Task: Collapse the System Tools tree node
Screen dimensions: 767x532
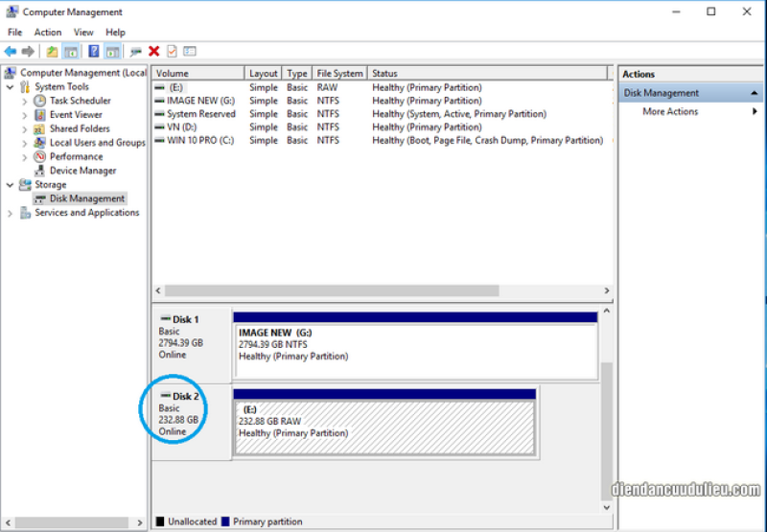Action: (x=11, y=87)
